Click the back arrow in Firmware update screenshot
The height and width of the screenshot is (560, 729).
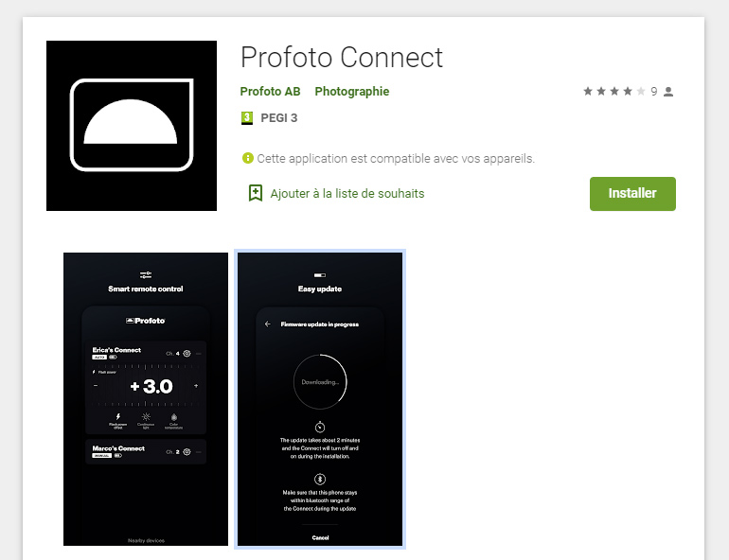click(268, 324)
